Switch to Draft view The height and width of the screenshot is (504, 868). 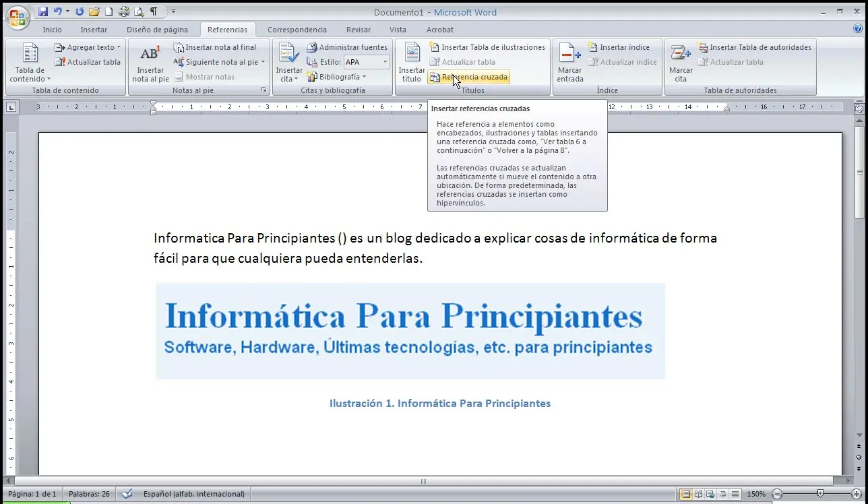735,494
